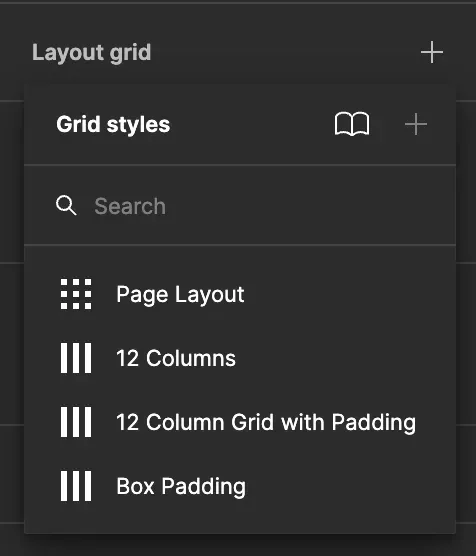Click the Box Padding columns icon
The image size is (476, 556).
pos(76,486)
